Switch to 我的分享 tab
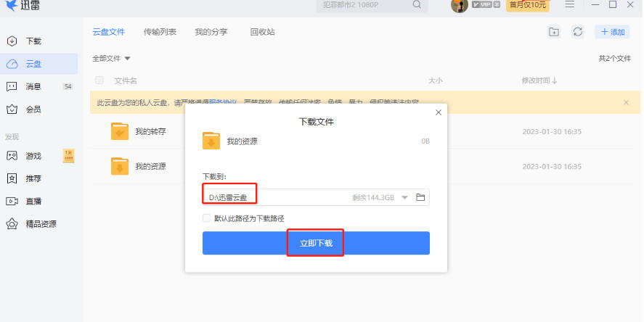This screenshot has height=322, width=644. (x=211, y=32)
